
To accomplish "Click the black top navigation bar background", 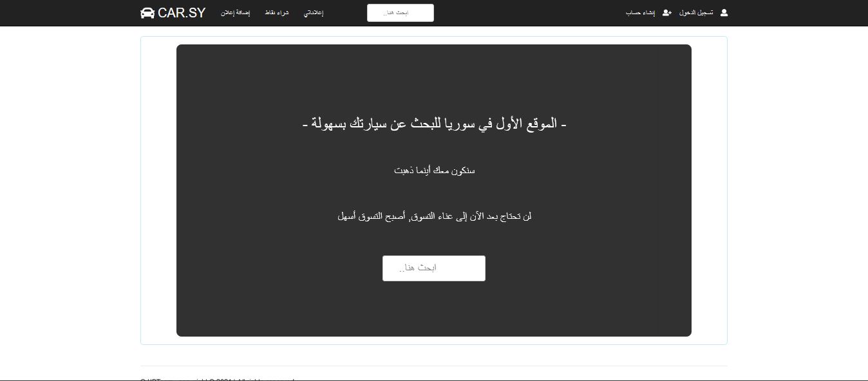I will 515,13.
